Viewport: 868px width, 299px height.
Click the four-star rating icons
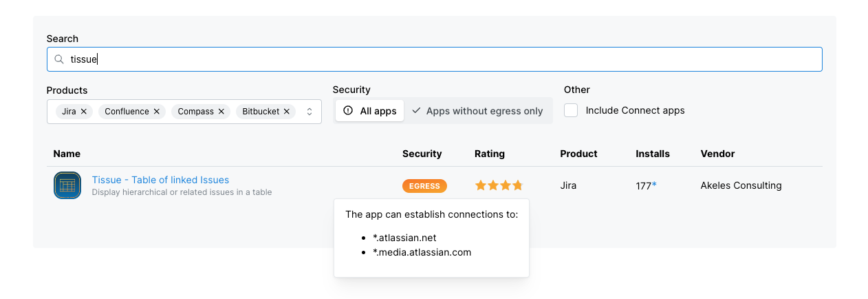[x=499, y=186]
